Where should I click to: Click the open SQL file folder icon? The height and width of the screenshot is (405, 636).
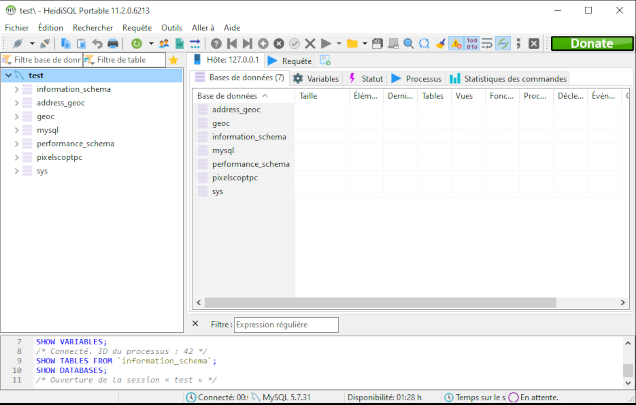tap(352, 43)
